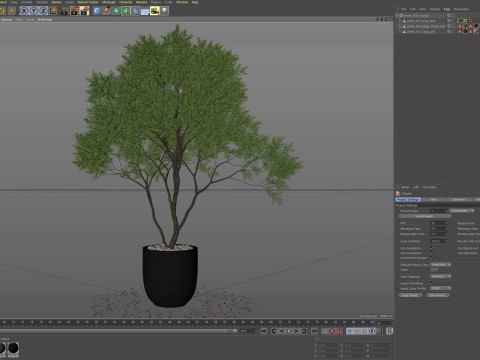The width and height of the screenshot is (480, 360).
Task: Click the Level of Detail field
Action: (439, 241)
